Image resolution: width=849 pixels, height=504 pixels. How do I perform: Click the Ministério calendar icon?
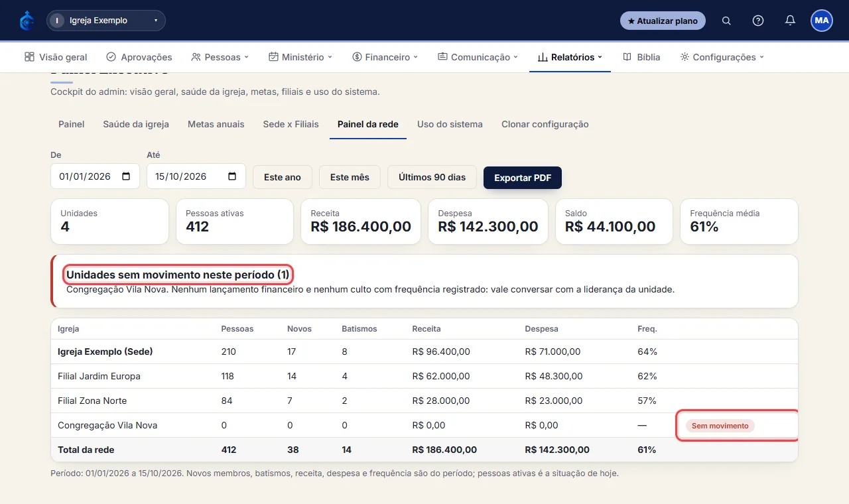click(273, 57)
